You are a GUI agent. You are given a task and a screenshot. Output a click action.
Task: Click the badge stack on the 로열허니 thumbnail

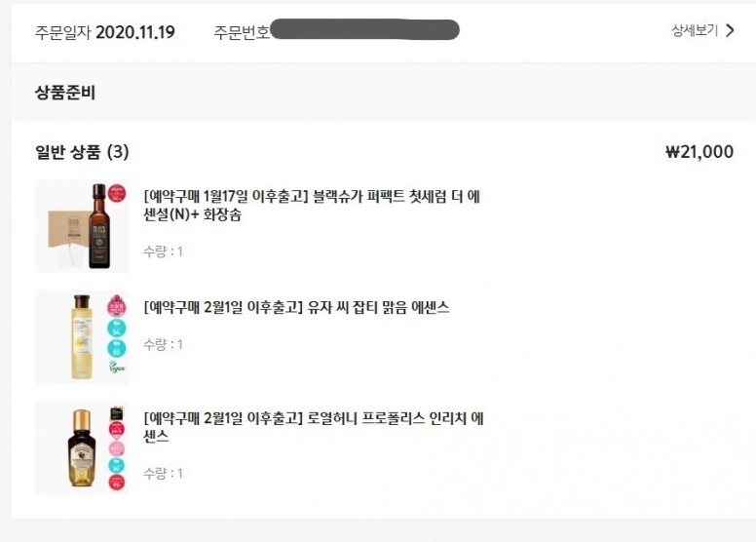(x=116, y=447)
